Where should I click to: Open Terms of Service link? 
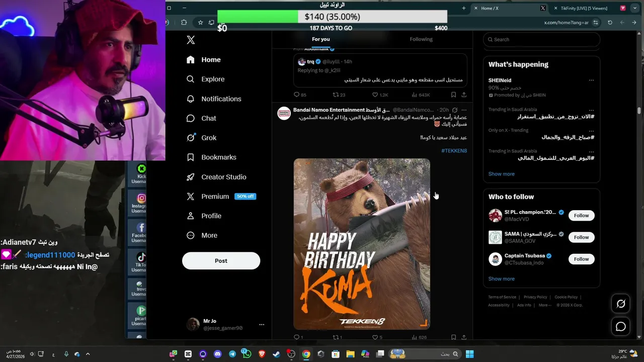[x=502, y=297]
